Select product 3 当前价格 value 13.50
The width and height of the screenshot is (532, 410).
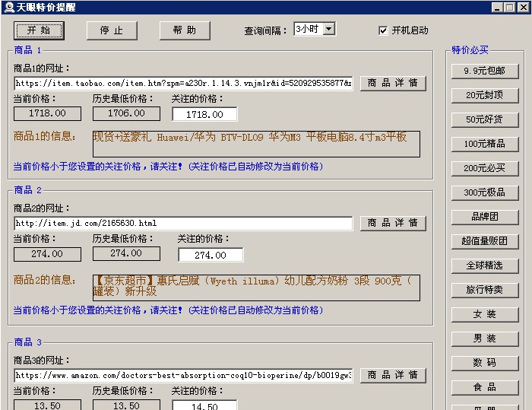point(47,405)
